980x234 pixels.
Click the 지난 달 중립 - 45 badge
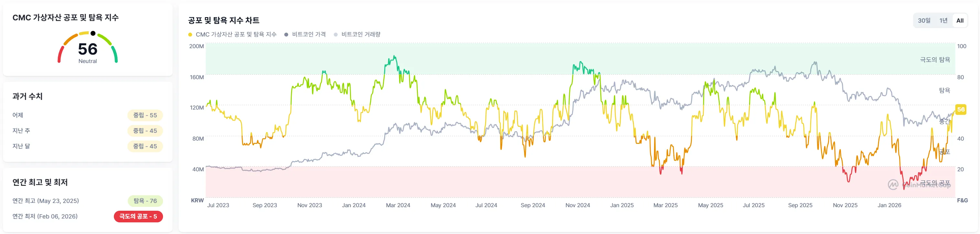(145, 146)
